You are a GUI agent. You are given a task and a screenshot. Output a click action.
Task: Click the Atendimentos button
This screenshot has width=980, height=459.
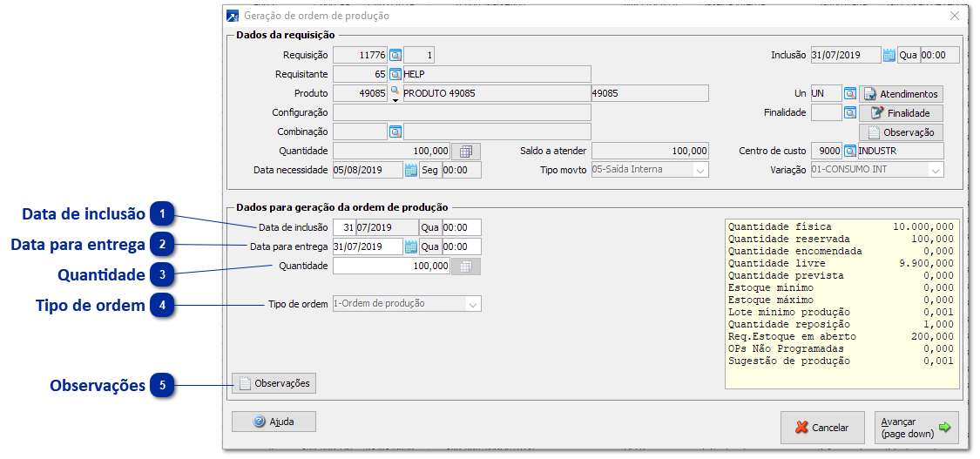point(902,94)
